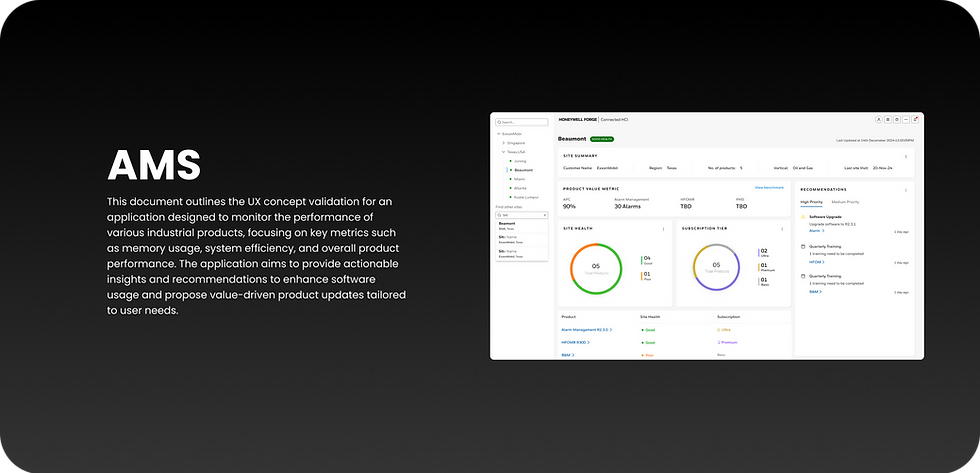Click the help/clock icon in top bar

pos(897,119)
